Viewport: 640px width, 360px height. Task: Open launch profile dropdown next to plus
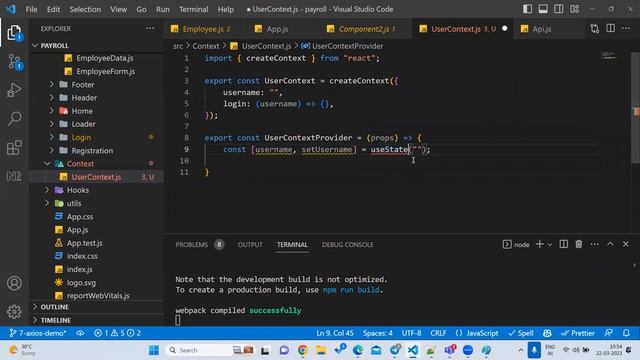click(550, 244)
